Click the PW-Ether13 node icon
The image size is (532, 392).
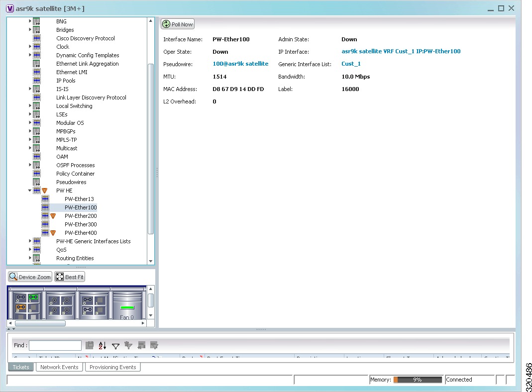coord(45,198)
